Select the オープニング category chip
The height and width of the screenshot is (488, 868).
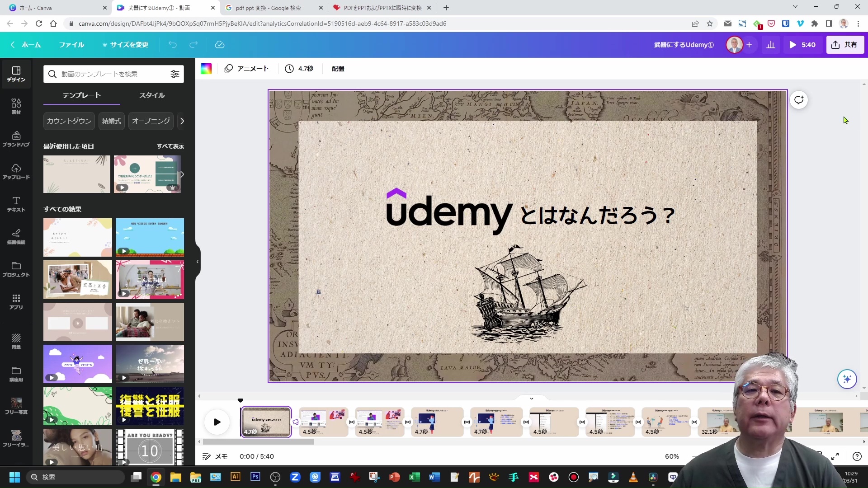coord(151,121)
